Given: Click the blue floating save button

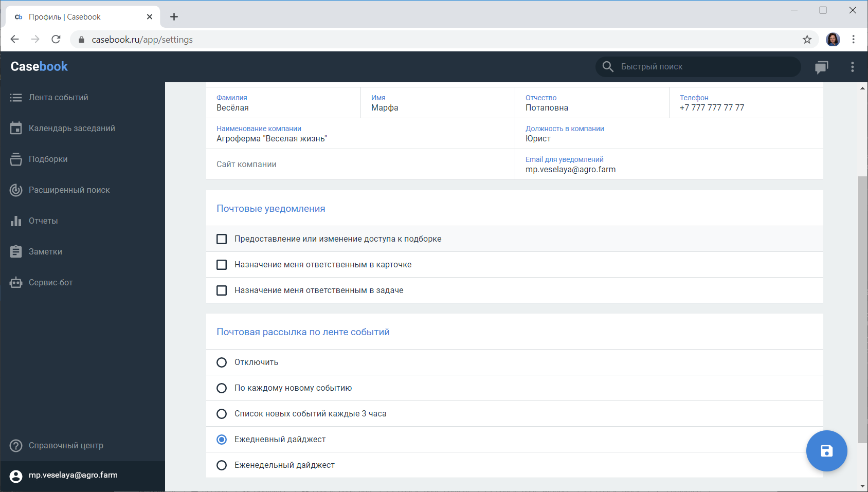Looking at the screenshot, I should tap(826, 451).
